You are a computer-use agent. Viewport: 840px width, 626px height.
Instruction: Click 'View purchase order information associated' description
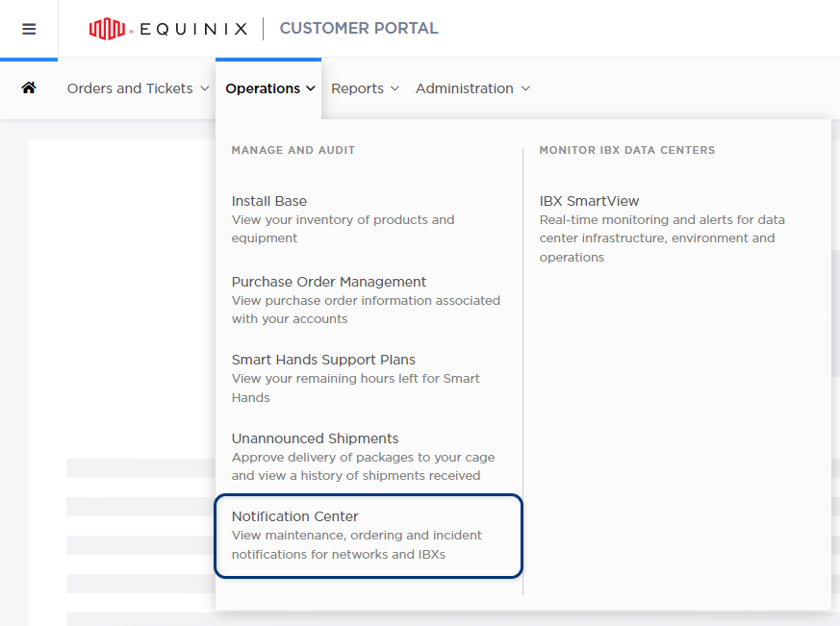pos(366,310)
